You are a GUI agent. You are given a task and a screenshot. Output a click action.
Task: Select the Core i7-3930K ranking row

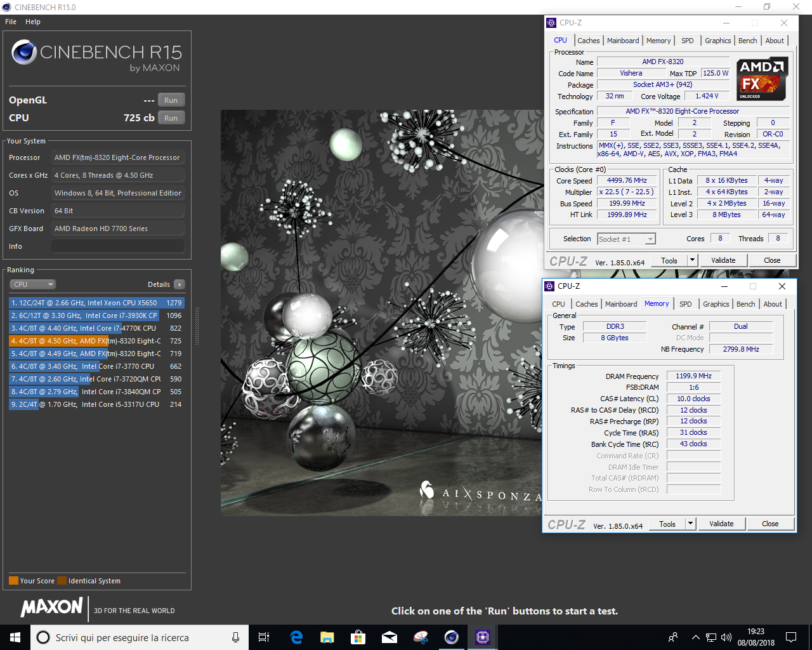96,315
